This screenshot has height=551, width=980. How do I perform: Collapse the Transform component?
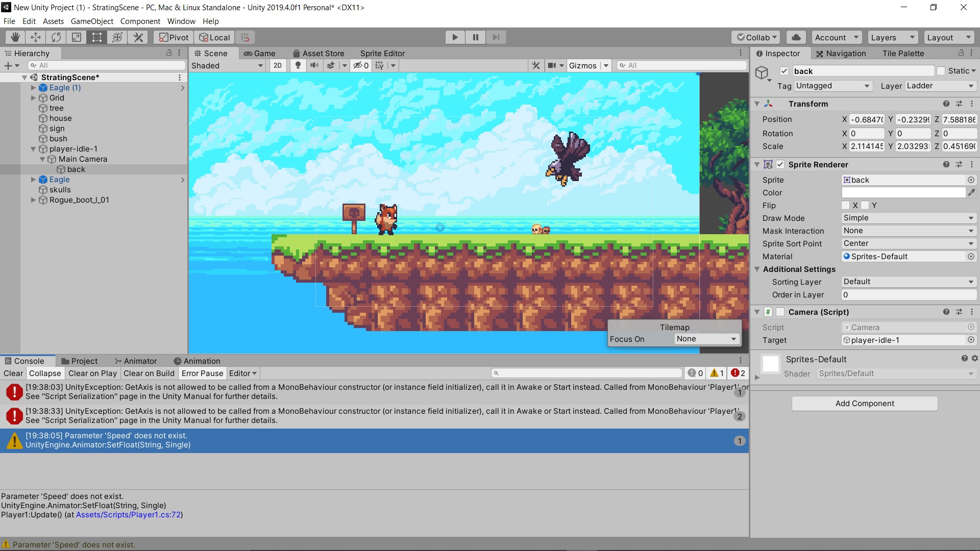tap(757, 104)
